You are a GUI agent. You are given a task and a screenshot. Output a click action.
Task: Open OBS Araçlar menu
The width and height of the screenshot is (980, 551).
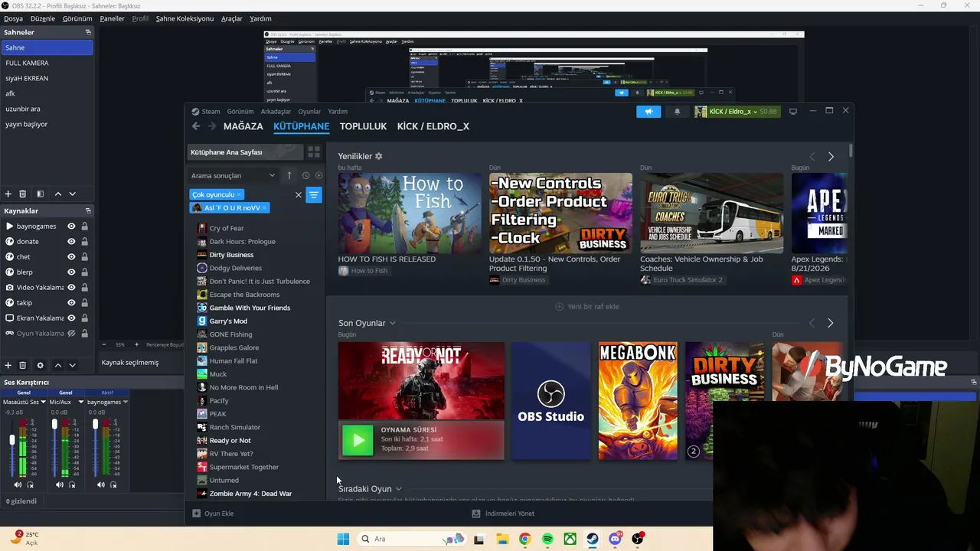pos(231,18)
